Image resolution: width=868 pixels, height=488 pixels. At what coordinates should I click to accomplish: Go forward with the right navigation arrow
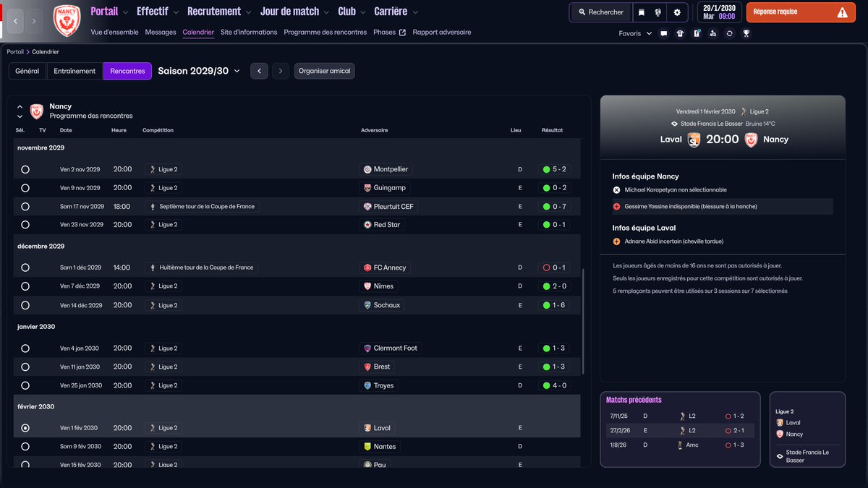pos(34,22)
